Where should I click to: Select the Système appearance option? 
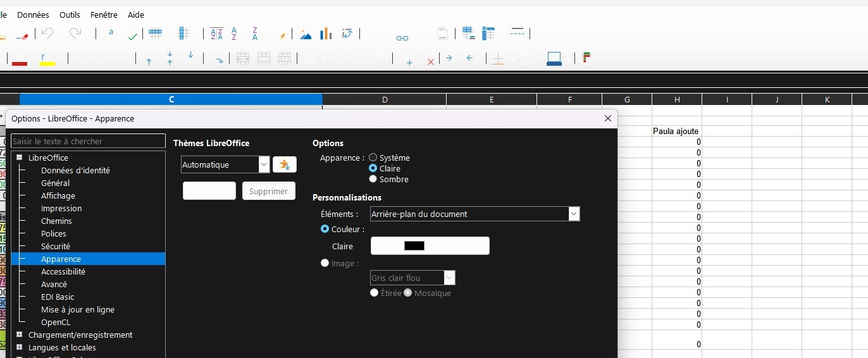tap(373, 157)
